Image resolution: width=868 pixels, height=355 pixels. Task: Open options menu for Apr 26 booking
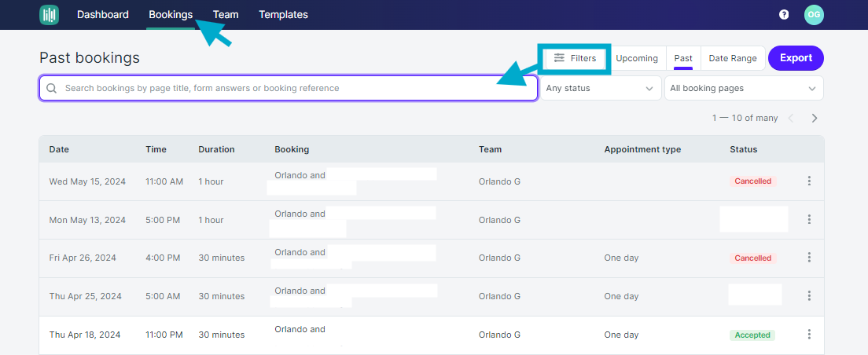[809, 258]
